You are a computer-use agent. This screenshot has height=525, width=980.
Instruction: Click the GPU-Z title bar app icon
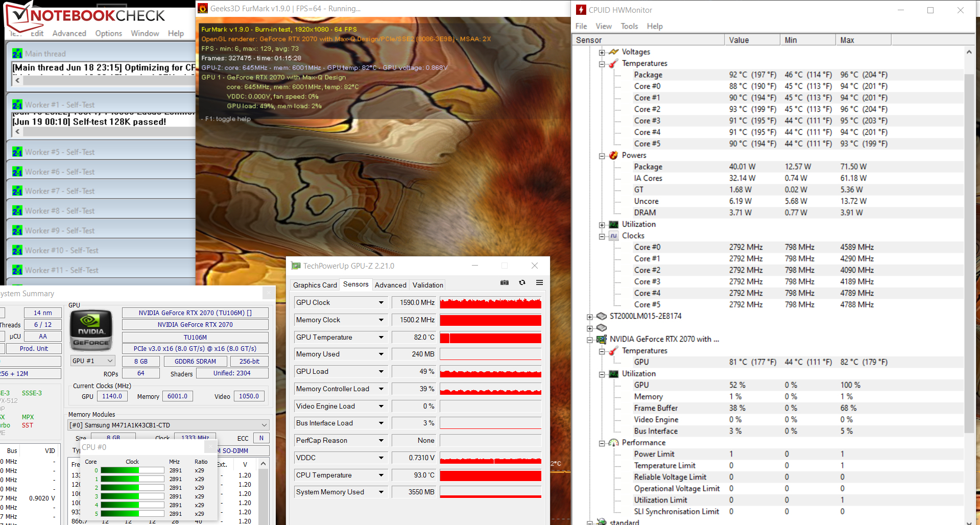pyautogui.click(x=296, y=266)
